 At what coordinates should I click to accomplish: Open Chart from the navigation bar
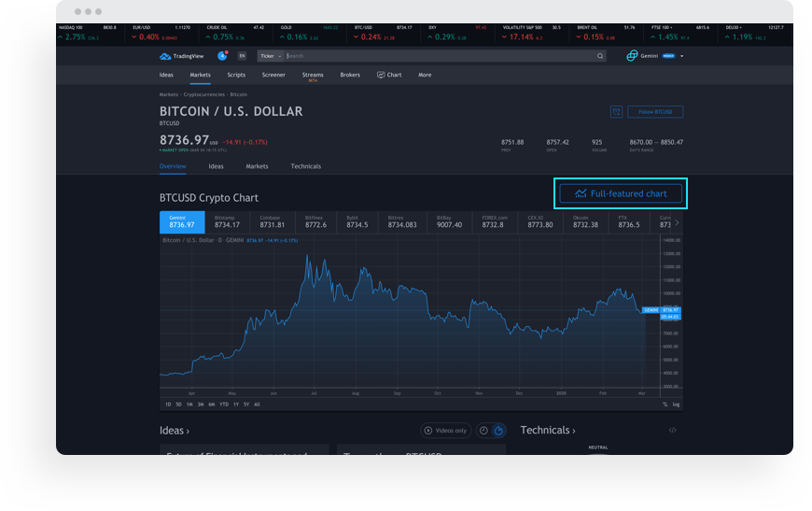click(389, 75)
